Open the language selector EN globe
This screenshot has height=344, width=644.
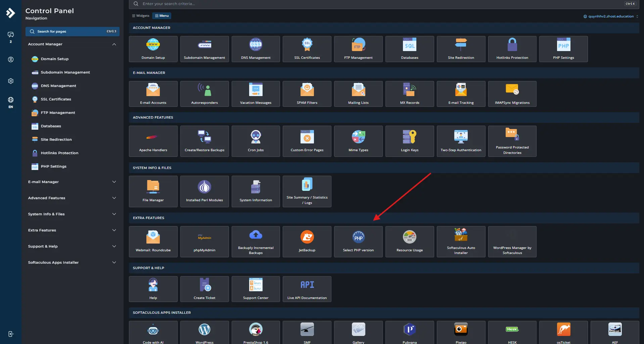click(11, 102)
